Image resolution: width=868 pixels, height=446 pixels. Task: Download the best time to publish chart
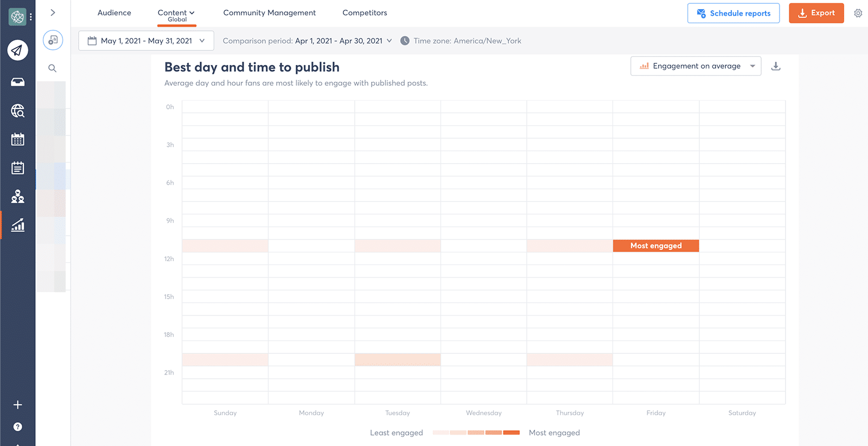[776, 66]
